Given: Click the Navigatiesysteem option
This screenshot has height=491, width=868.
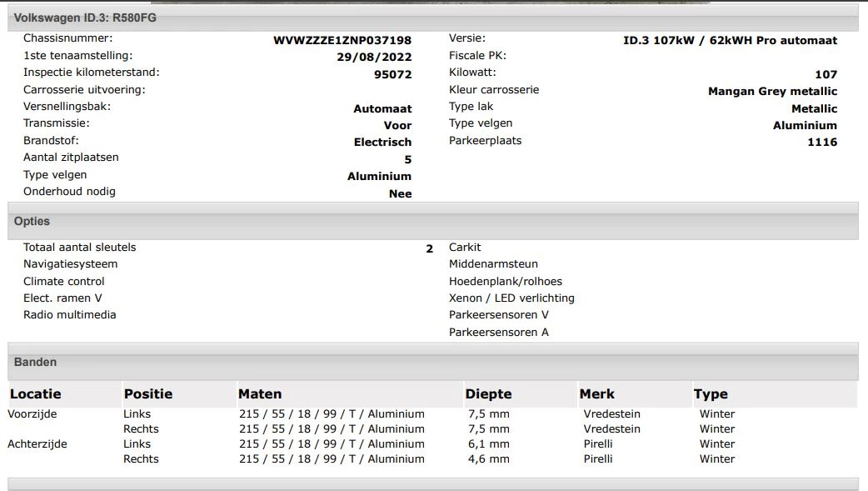Looking at the screenshot, I should (70, 263).
